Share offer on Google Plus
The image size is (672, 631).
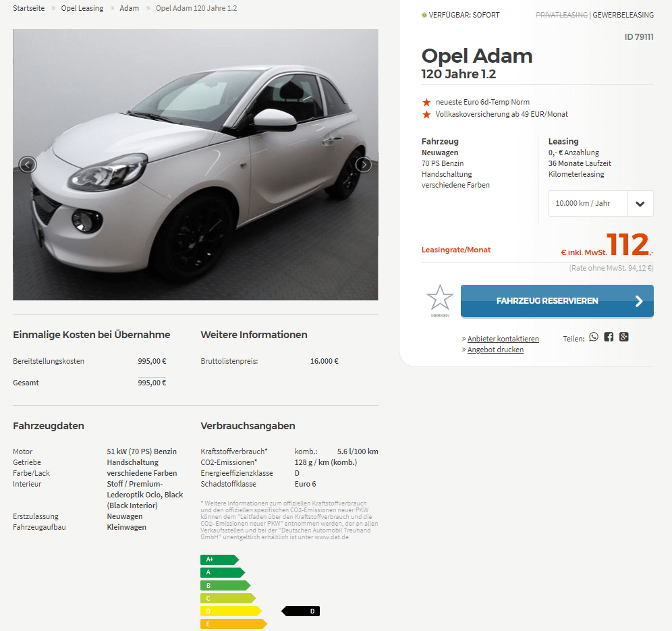coord(624,337)
